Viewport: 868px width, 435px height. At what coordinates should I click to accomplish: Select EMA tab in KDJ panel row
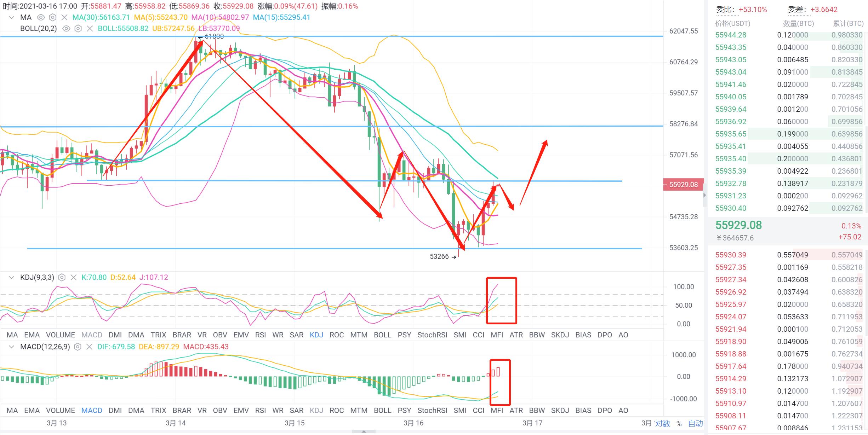tap(32, 335)
